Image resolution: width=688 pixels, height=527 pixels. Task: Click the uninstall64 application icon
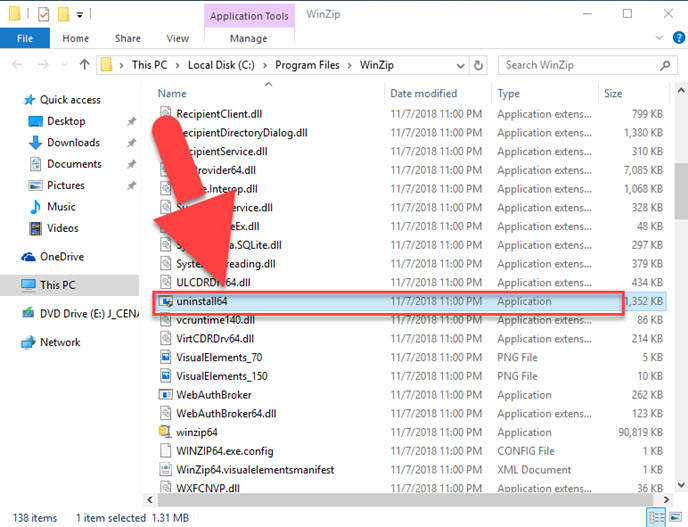166,301
